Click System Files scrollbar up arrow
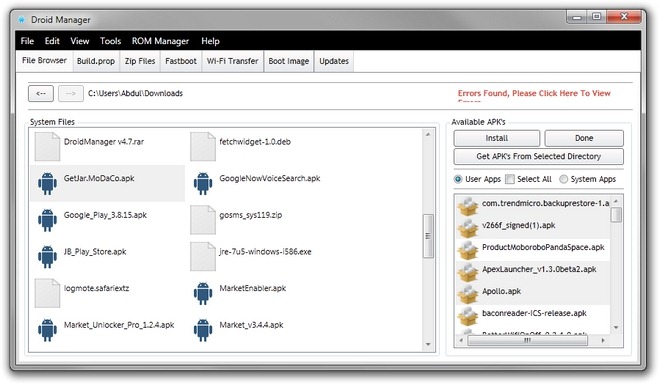This screenshot has width=660, height=385. coord(428,135)
